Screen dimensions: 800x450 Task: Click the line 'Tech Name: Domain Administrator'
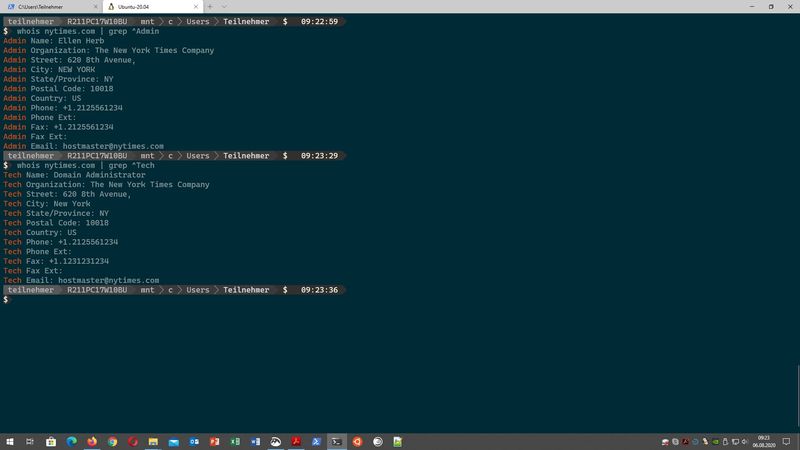click(x=74, y=175)
